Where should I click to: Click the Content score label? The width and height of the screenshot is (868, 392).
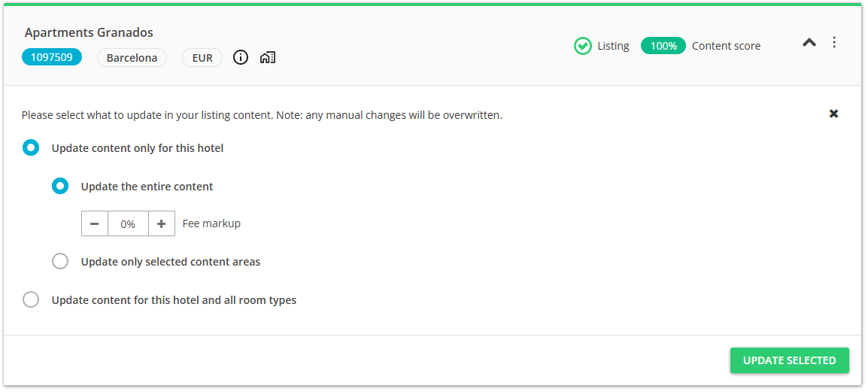tap(726, 46)
